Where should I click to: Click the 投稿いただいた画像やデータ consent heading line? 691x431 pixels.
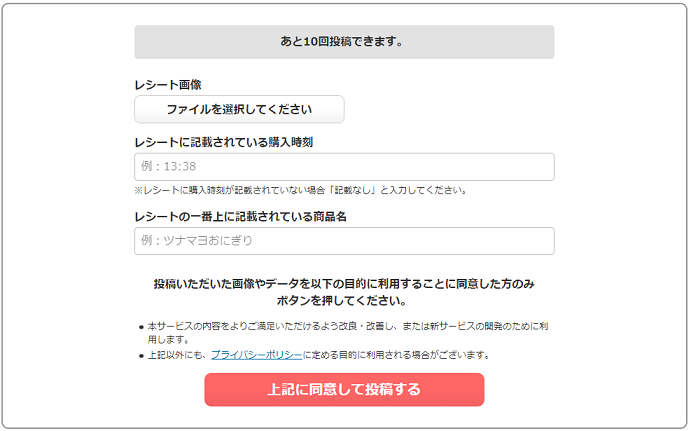point(344,284)
